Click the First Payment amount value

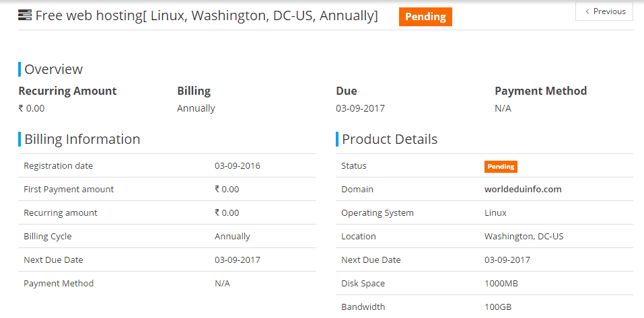click(x=227, y=189)
